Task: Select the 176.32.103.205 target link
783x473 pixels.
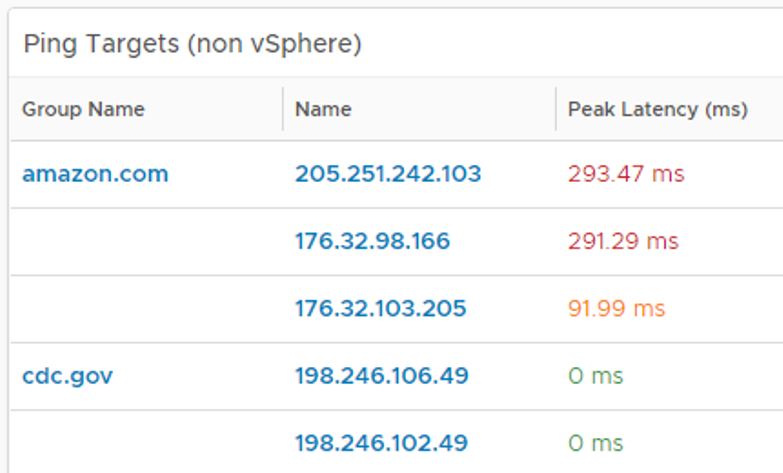Action: 380,308
